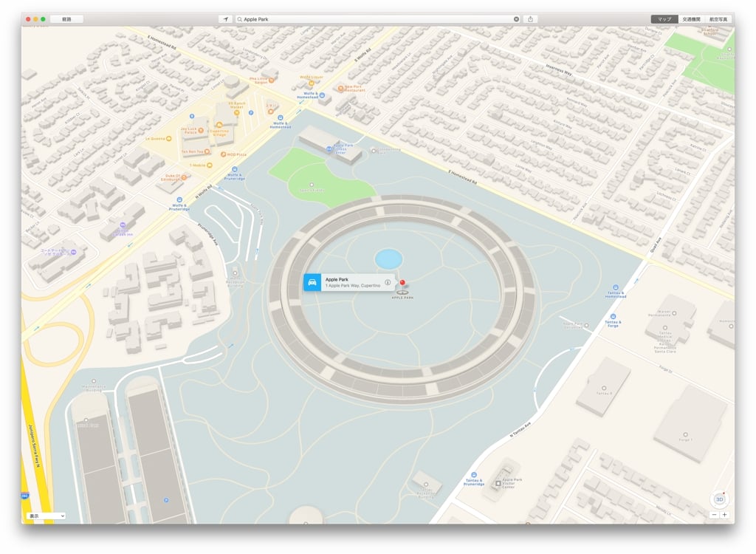756x554 pixels.
Task: Open Apple Park details via the info button
Action: pyautogui.click(x=388, y=282)
